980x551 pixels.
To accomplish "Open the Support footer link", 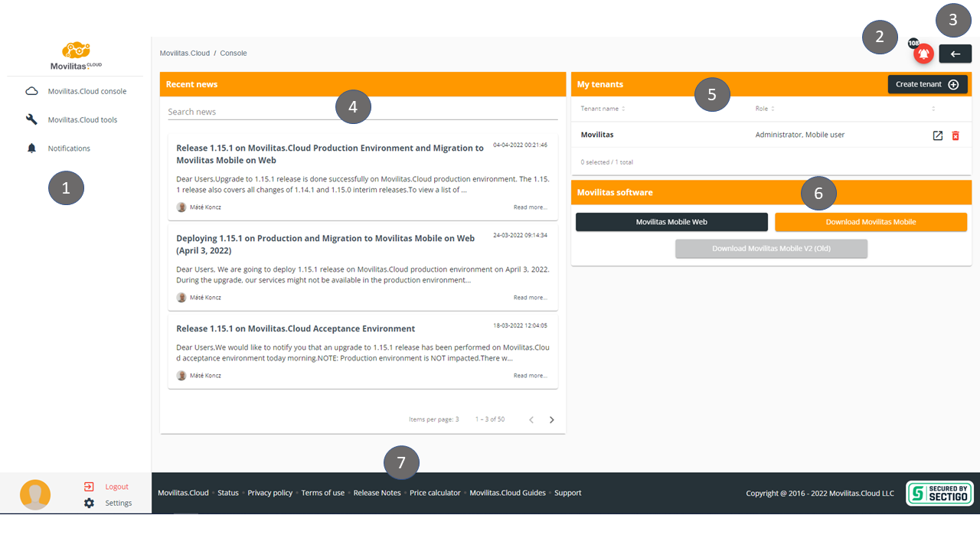I will [568, 493].
